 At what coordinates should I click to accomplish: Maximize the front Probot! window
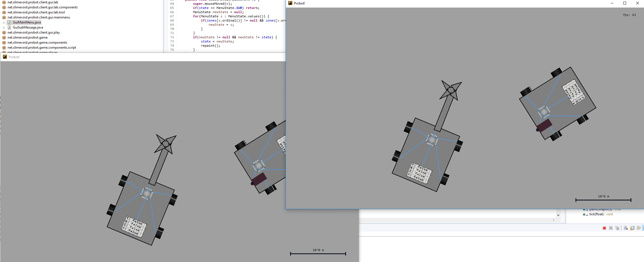coord(625,3)
